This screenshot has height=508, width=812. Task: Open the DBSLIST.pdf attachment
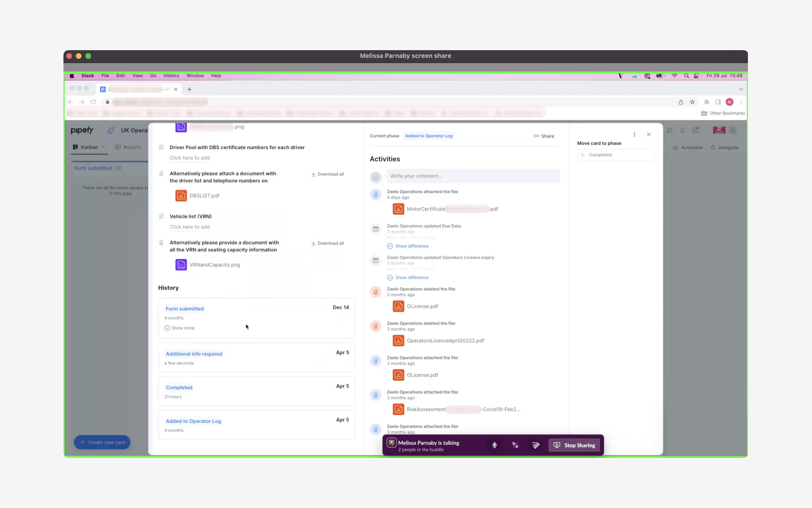[x=197, y=196]
